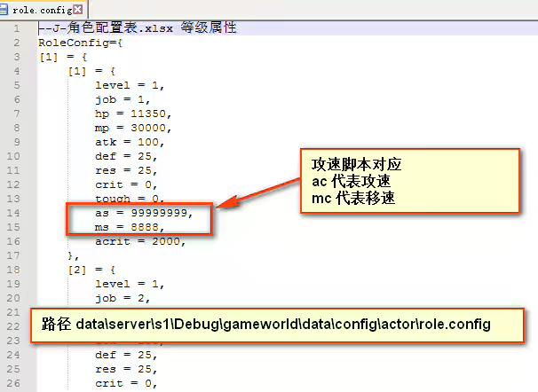
Task: Click the res = 25 on line 25
Action: 126,369
